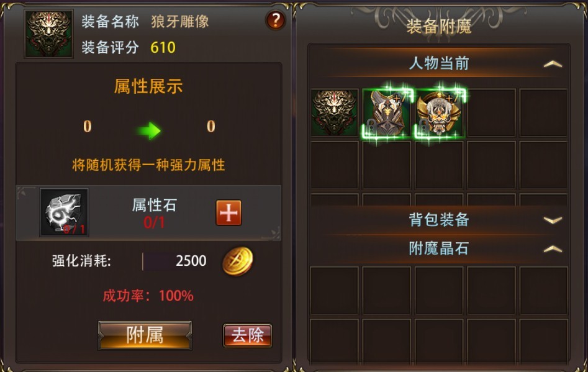The width and height of the screenshot is (588, 372).
Task: Click the gold coin cost icon
Action: tap(238, 261)
